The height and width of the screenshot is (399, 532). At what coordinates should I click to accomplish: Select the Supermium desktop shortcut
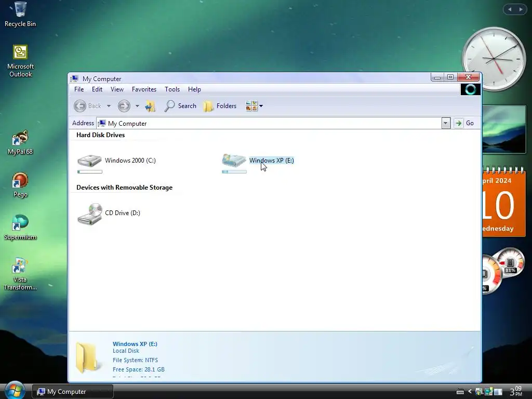[20, 228]
